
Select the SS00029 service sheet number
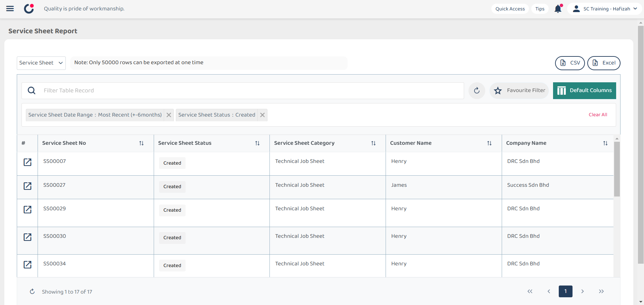point(54,209)
